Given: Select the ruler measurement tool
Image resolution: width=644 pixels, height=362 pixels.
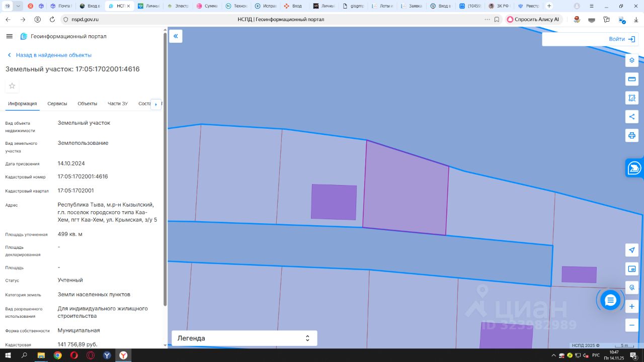Looking at the screenshot, I should 632,79.
